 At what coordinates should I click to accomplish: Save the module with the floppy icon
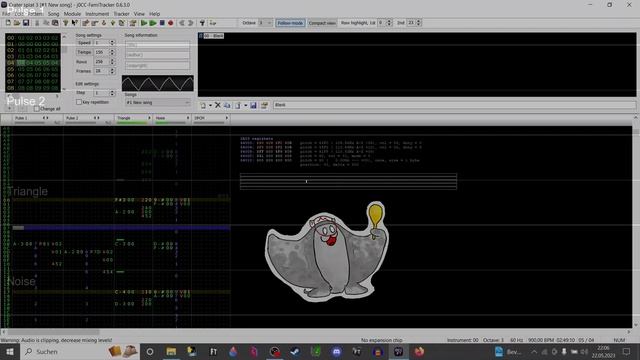pyautogui.click(x=26, y=23)
